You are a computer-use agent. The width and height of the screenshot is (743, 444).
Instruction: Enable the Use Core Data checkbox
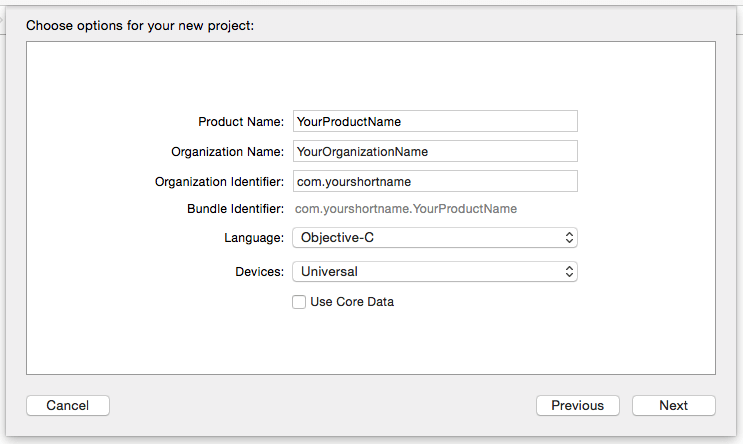[299, 302]
